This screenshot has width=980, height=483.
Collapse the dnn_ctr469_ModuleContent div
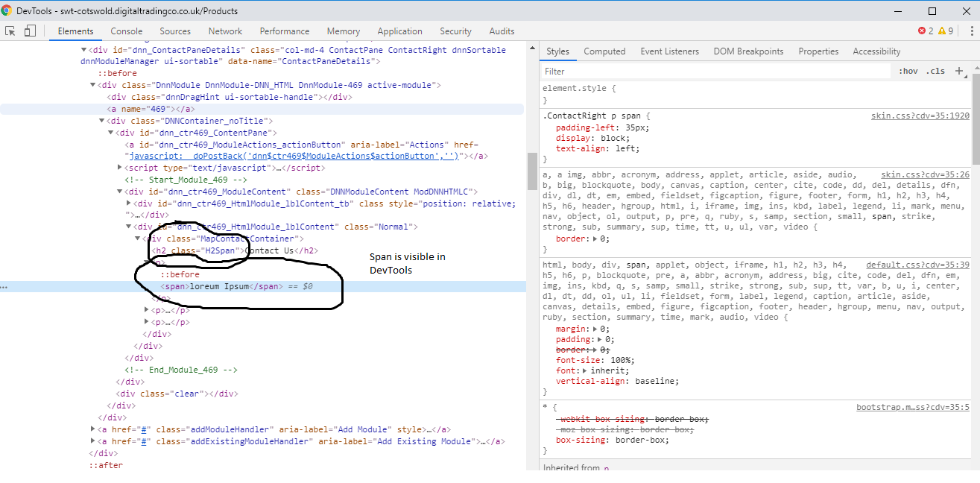119,192
